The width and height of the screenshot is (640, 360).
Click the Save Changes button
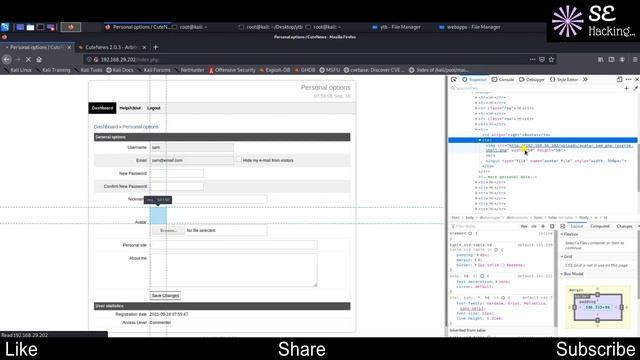165,296
